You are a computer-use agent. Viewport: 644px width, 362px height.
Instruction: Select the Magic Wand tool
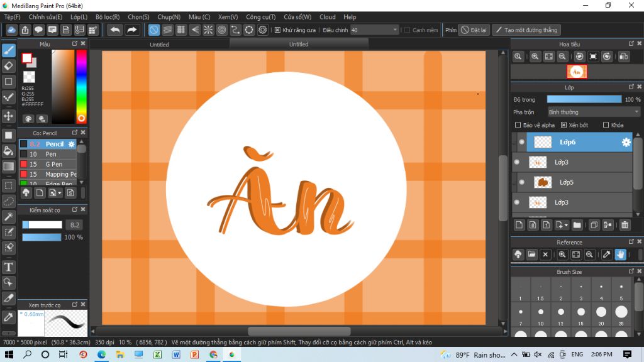[x=9, y=217]
